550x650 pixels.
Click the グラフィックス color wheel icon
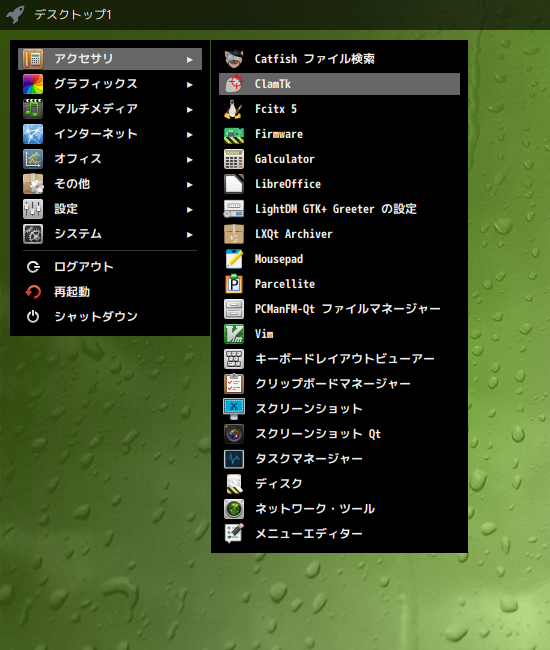click(x=33, y=84)
